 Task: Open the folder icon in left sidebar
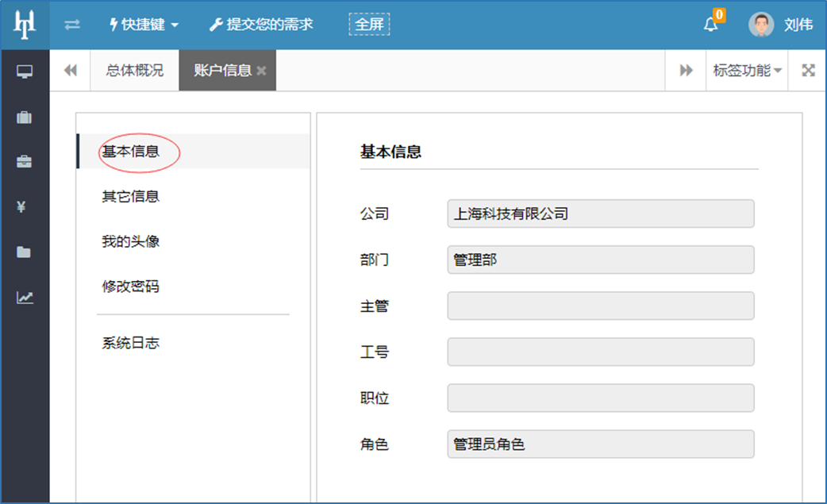point(24,252)
